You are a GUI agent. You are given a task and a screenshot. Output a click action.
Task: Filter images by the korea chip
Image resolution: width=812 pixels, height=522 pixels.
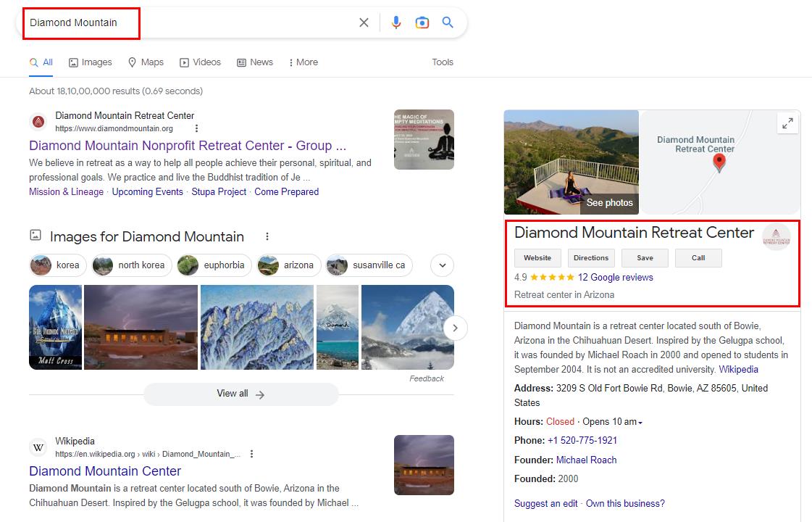pyautogui.click(x=57, y=265)
